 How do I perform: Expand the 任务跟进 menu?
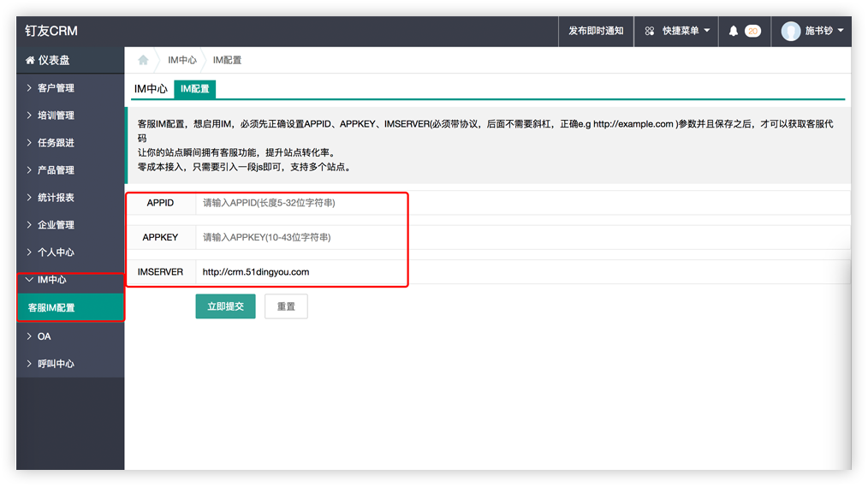point(70,142)
